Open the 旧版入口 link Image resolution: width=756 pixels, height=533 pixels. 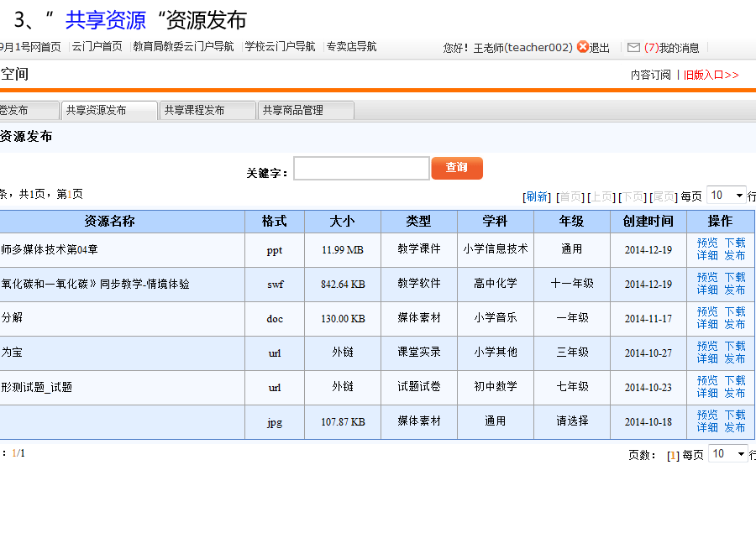(711, 75)
